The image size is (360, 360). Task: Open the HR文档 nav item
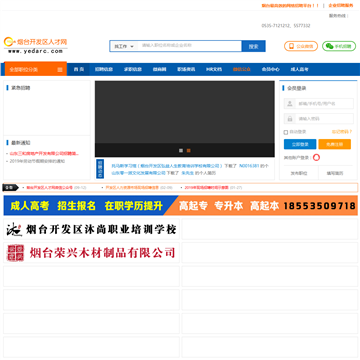(x=214, y=69)
